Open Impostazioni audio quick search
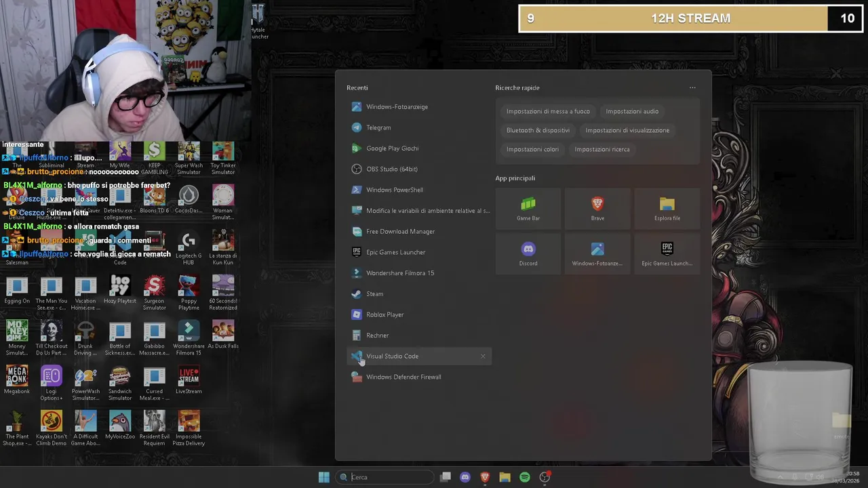Screen dimensions: 868x488 [632, 111]
